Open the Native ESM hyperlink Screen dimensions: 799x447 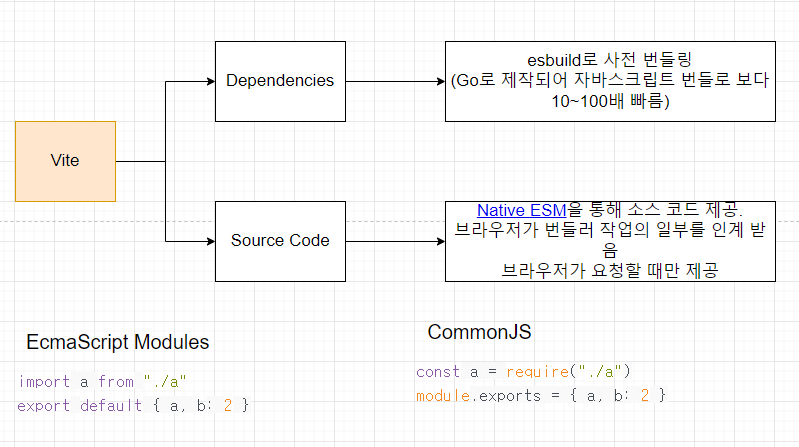[521, 210]
